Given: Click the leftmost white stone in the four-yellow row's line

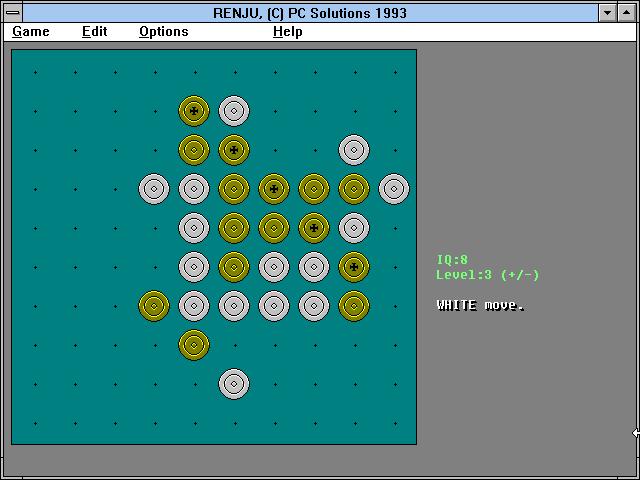Looking at the screenshot, I should pos(154,189).
